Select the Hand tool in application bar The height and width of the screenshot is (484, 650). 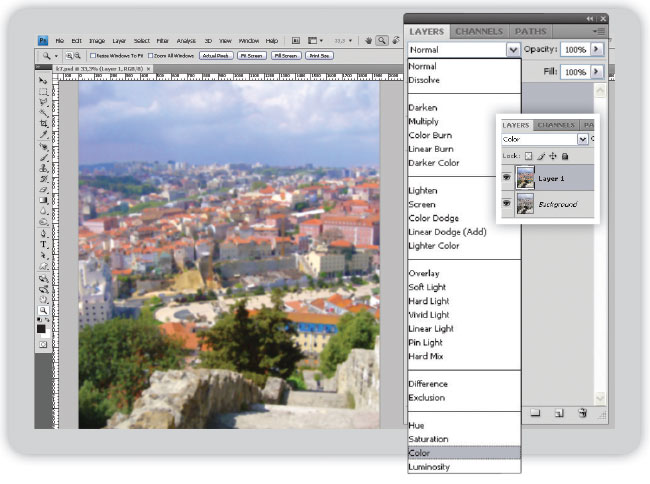click(x=369, y=40)
